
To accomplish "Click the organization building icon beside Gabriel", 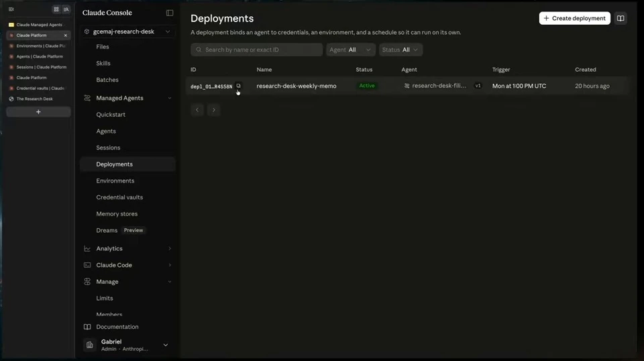I will click(x=89, y=345).
